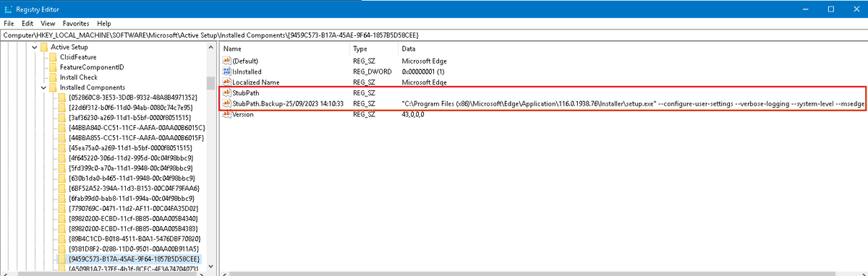The height and width of the screenshot is (276, 868).
Task: Click the StubPath string value icon
Action: tap(227, 93)
